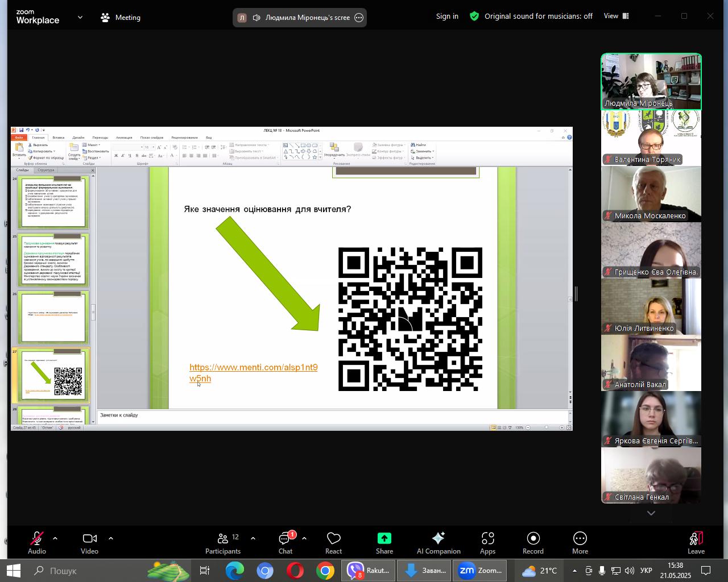Switch to Структура tab in slide pane

tap(46, 170)
